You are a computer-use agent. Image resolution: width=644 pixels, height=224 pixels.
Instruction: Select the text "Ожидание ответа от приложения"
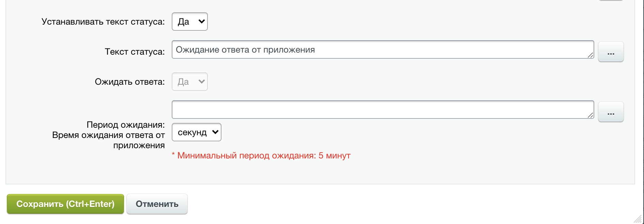[245, 50]
